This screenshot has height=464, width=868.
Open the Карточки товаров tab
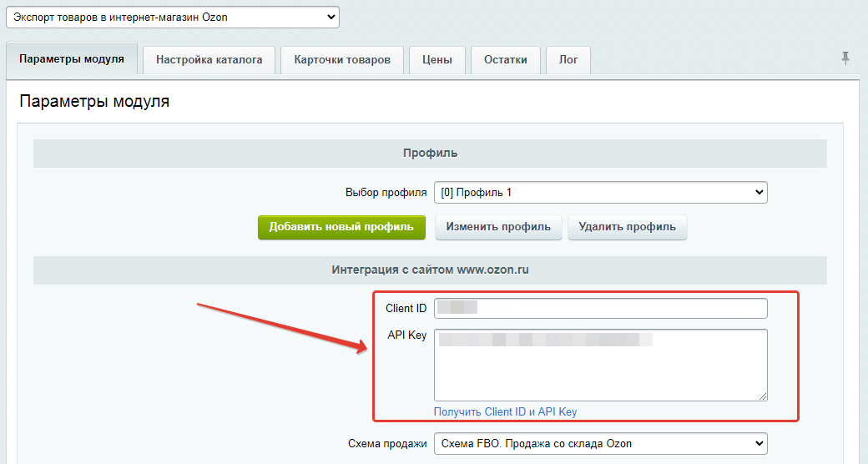(342, 60)
